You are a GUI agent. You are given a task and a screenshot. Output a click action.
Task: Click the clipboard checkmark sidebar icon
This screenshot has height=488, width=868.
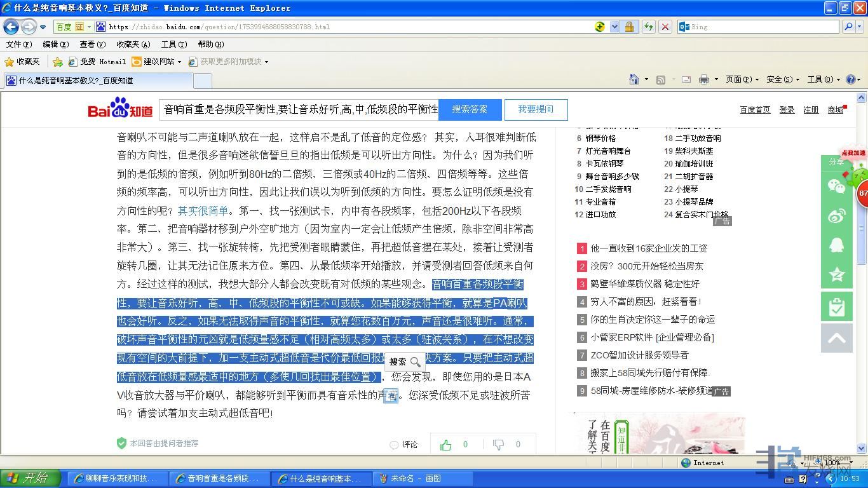[836, 307]
